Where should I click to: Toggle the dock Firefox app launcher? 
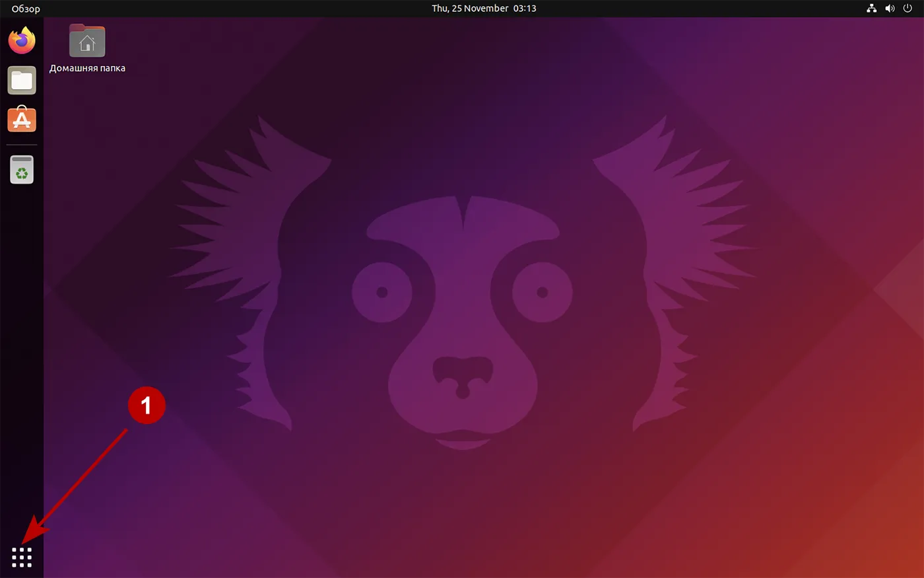(x=22, y=40)
